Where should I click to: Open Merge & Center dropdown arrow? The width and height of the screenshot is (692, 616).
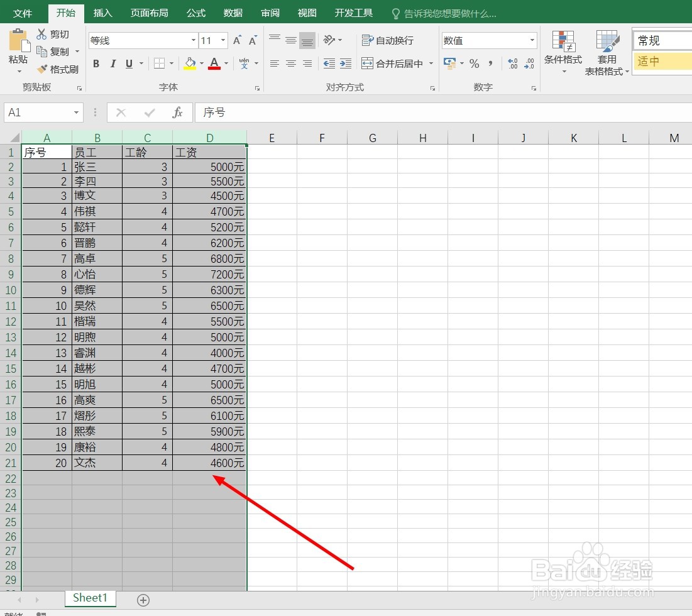[x=431, y=63]
